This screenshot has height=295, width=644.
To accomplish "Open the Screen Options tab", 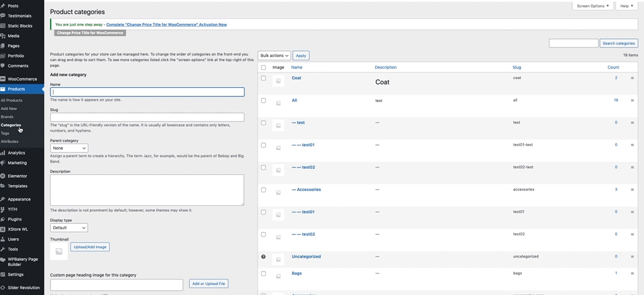I will 592,6.
